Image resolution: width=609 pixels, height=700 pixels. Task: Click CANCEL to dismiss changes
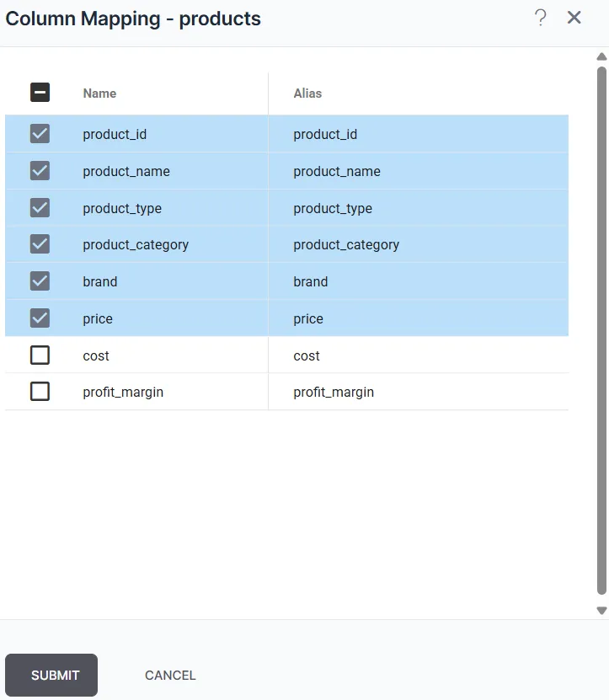(169, 675)
